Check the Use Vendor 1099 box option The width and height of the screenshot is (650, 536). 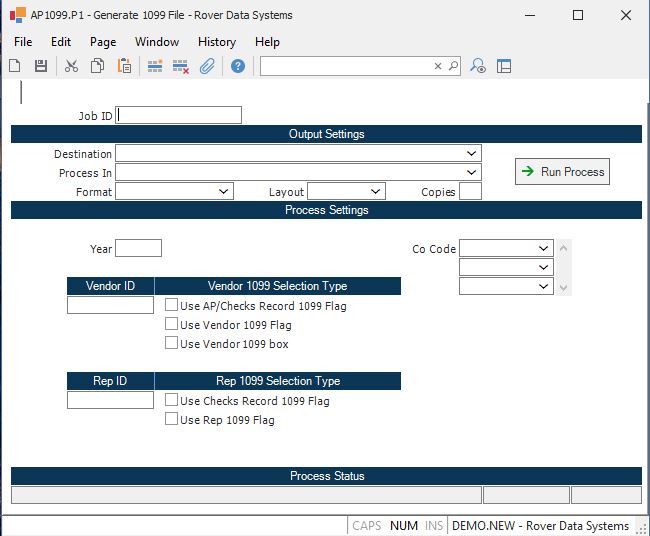[172, 344]
